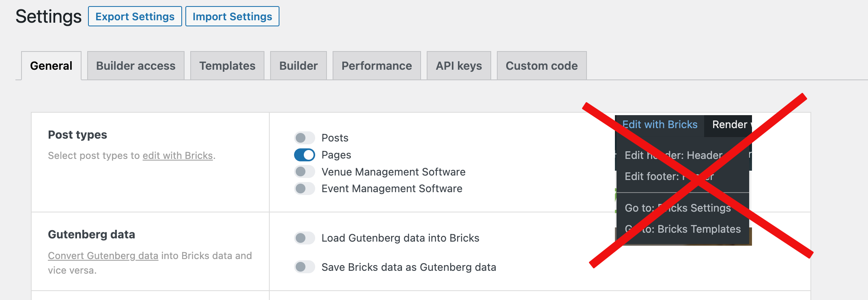Viewport: 868px width, 300px height.
Task: Click the Import Settings button
Action: [x=232, y=16]
